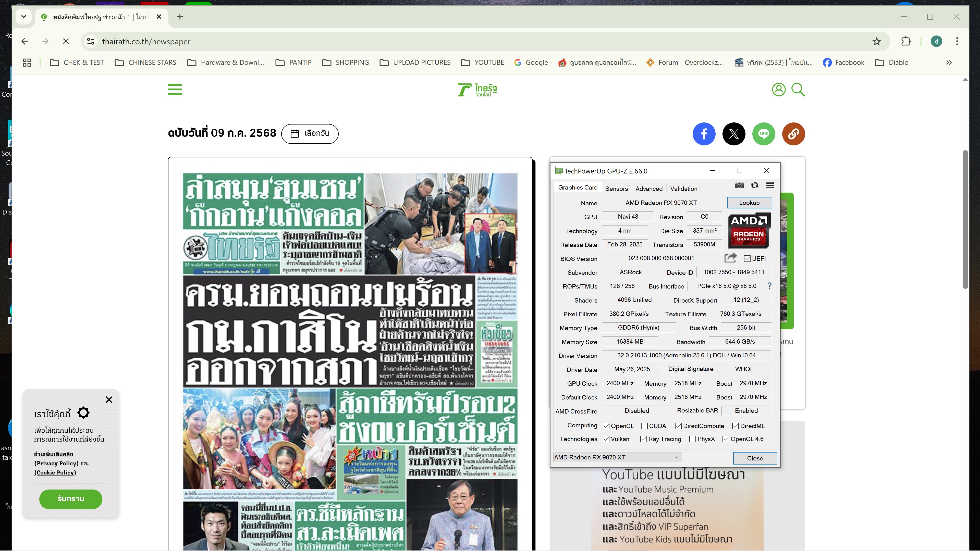
Task: Accept cookies with the รับทราบ button
Action: [x=71, y=499]
